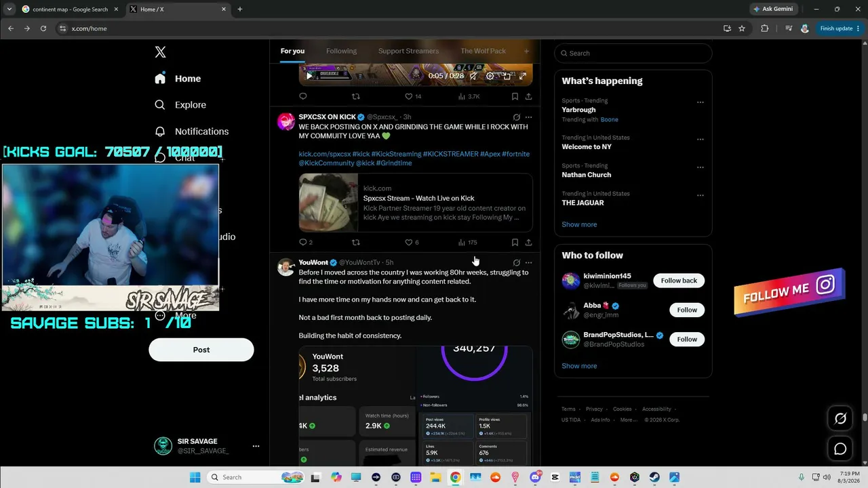The height and width of the screenshot is (488, 868).
Task: Click the Finish update button
Action: (839, 28)
